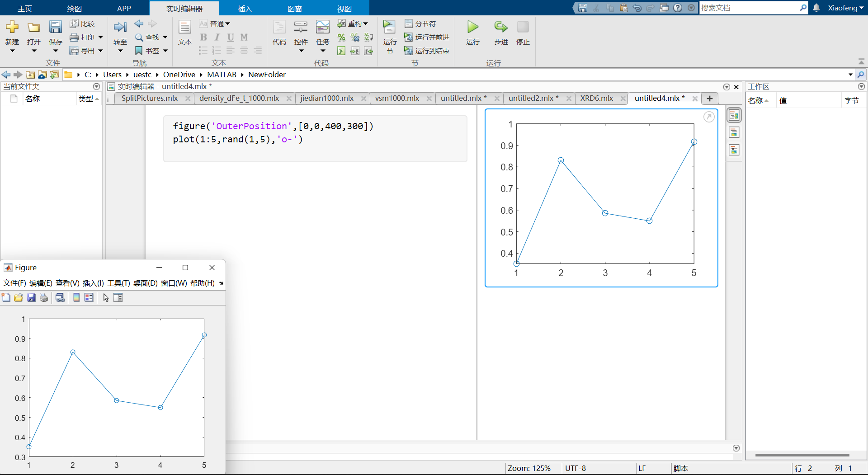Go back using the address bar back arrow
Screen dimensions: 868x475
[6, 75]
